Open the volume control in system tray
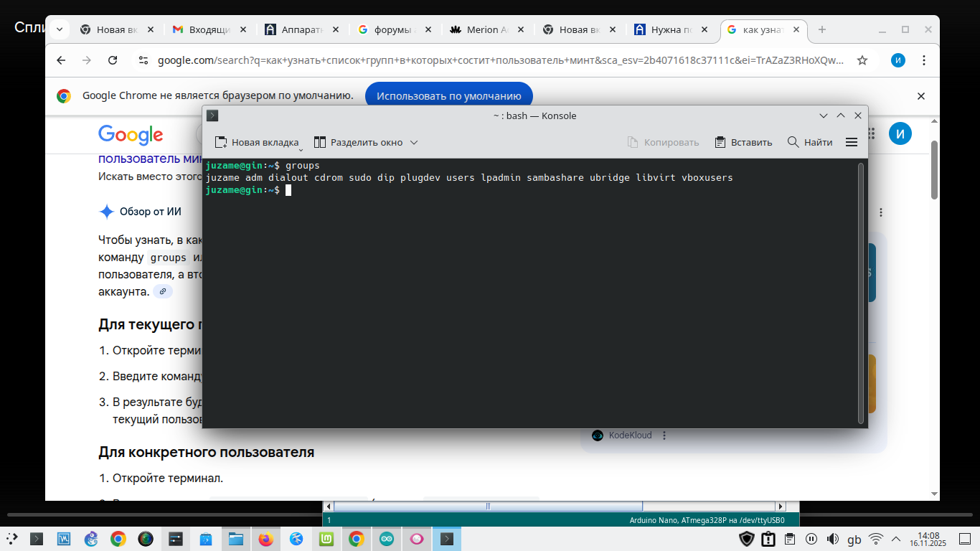980x551 pixels. click(x=833, y=539)
